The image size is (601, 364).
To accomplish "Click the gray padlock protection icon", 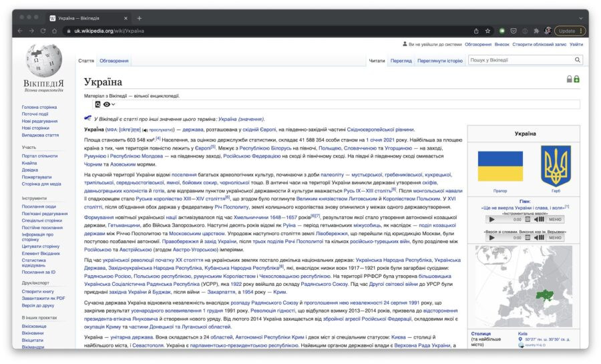I will [x=569, y=79].
